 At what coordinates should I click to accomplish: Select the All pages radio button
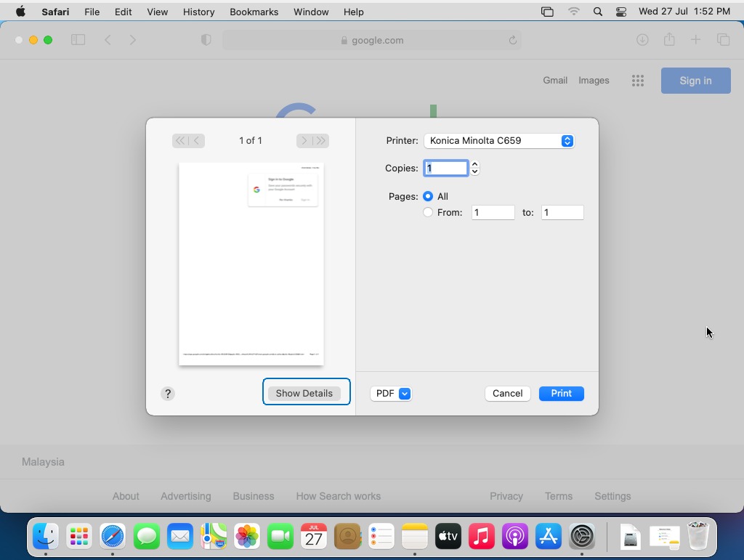[x=428, y=196]
